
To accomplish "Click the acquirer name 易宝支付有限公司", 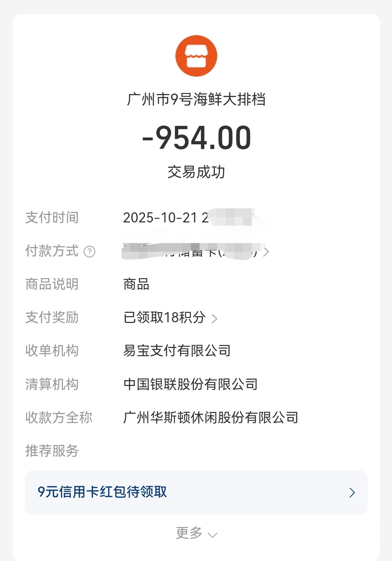I will point(177,350).
